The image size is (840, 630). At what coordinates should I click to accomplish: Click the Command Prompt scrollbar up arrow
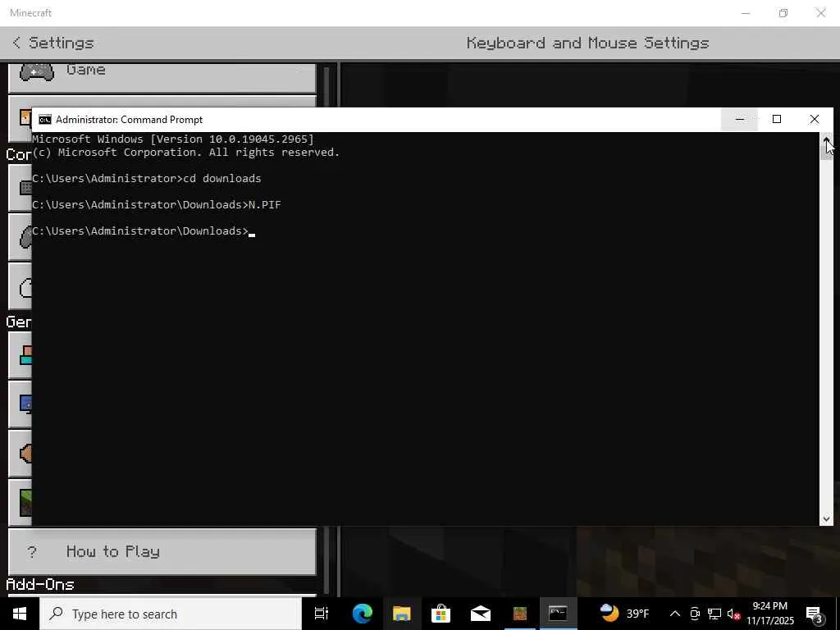[x=827, y=139]
